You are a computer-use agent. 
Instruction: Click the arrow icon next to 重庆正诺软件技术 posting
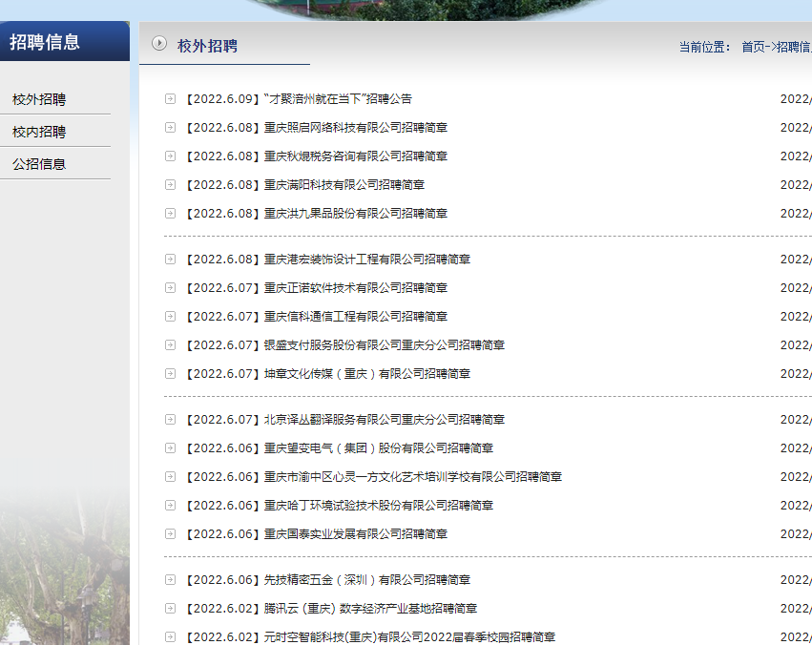point(170,287)
